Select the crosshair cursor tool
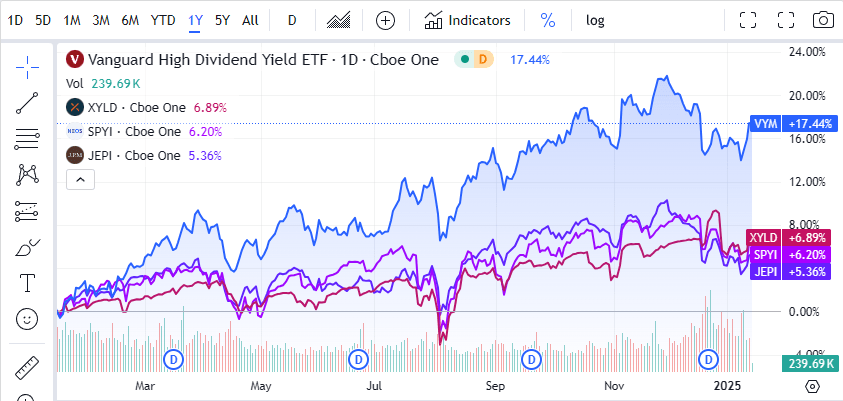This screenshot has width=843, height=401. [27, 65]
